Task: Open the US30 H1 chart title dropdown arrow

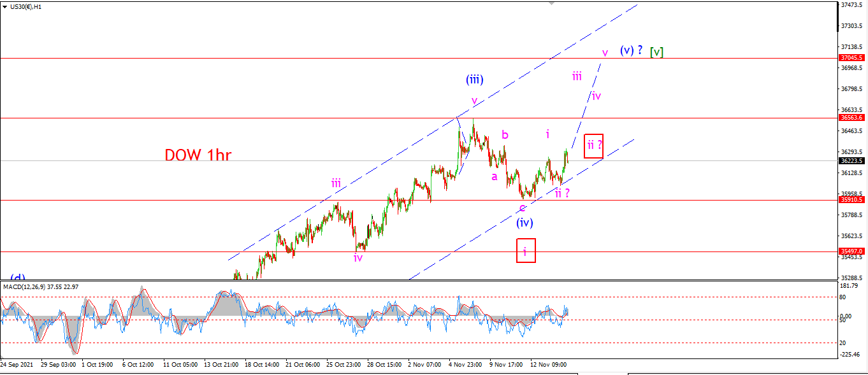Action: click(x=5, y=6)
